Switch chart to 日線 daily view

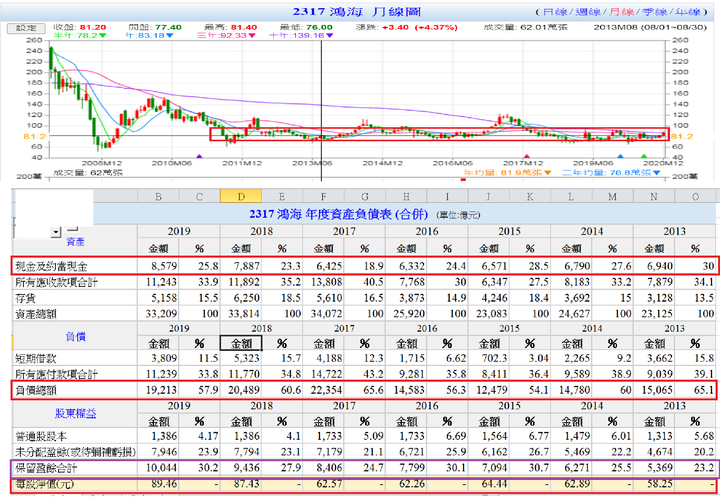coord(555,12)
